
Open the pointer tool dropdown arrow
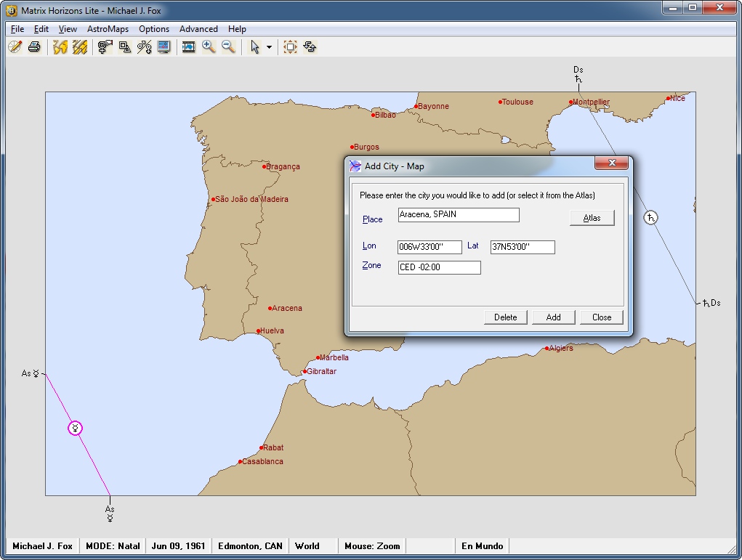pyautogui.click(x=270, y=47)
